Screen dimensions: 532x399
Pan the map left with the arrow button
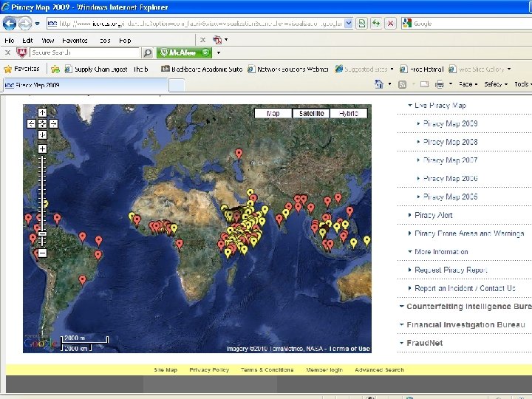pos(32,123)
